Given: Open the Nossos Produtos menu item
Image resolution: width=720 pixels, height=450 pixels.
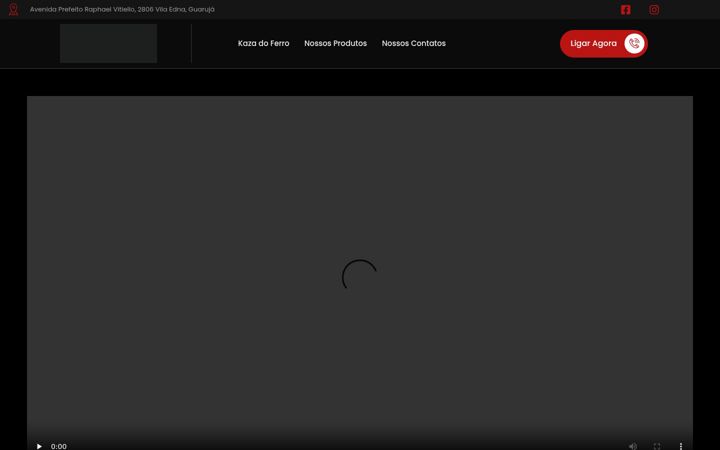Looking at the screenshot, I should coord(336,43).
